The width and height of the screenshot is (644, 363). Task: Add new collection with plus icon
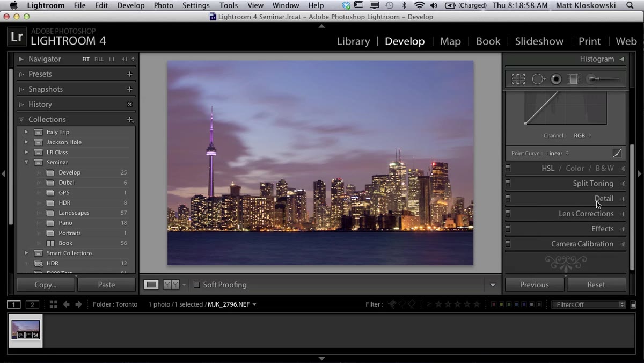[x=129, y=119]
